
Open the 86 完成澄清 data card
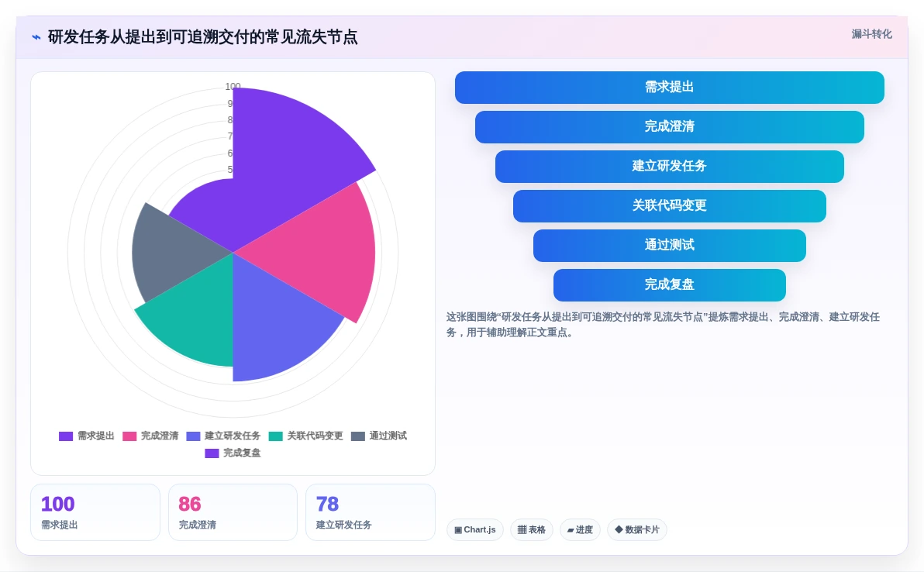click(233, 512)
